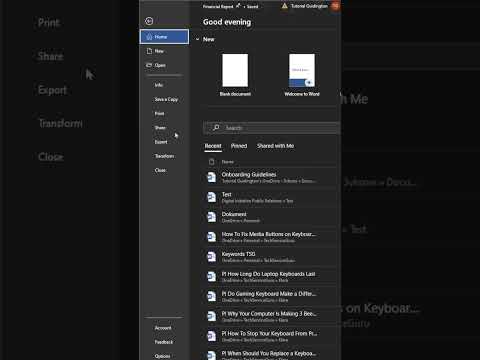Image resolution: width=480 pixels, height=360 pixels.
Task: Click Word icon beside Onboarding Guidelines
Action: tap(212, 177)
